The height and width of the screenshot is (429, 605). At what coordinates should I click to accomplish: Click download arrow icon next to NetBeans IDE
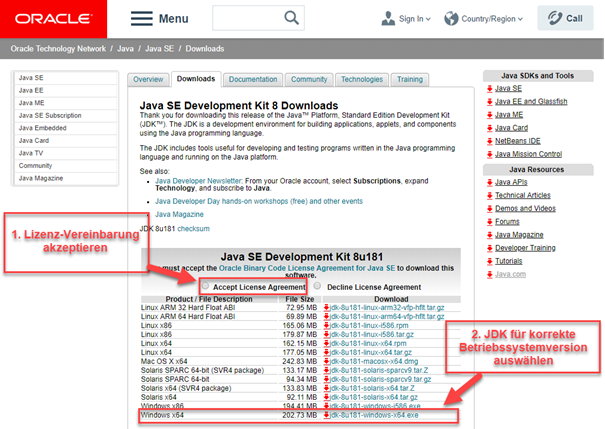(490, 141)
